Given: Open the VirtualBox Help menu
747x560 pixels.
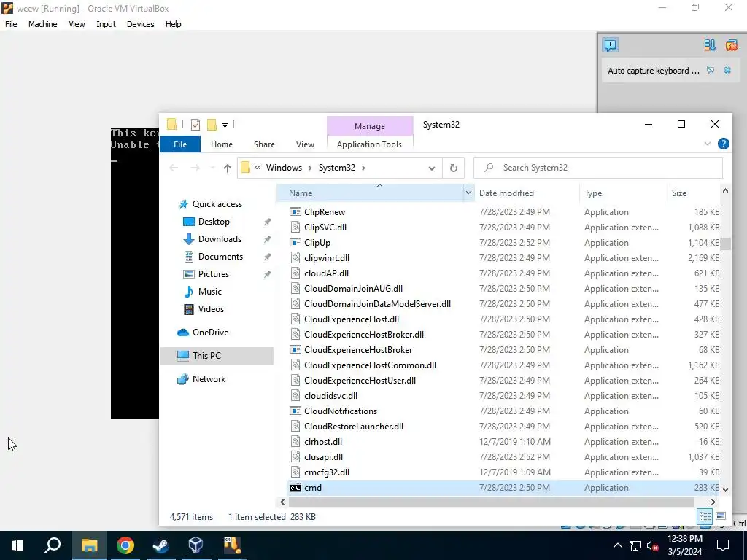Looking at the screenshot, I should (x=173, y=24).
